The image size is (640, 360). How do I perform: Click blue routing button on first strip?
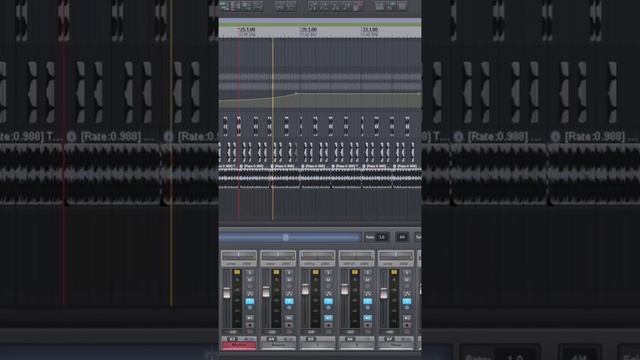[250, 301]
